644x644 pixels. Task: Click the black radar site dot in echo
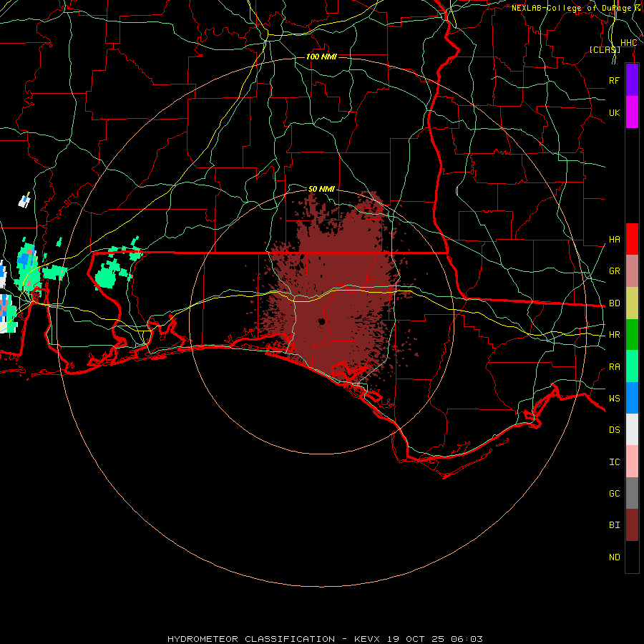(321, 321)
